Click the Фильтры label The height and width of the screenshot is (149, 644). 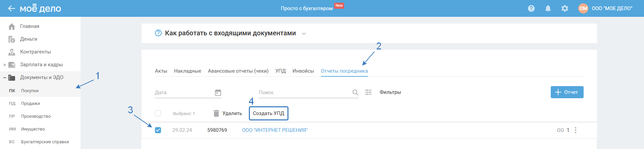click(390, 92)
